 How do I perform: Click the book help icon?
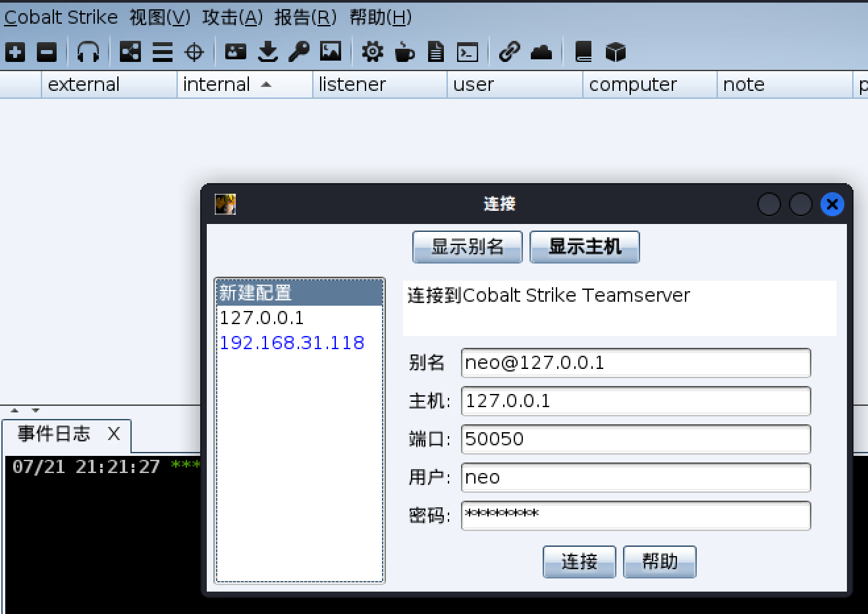pos(583,52)
